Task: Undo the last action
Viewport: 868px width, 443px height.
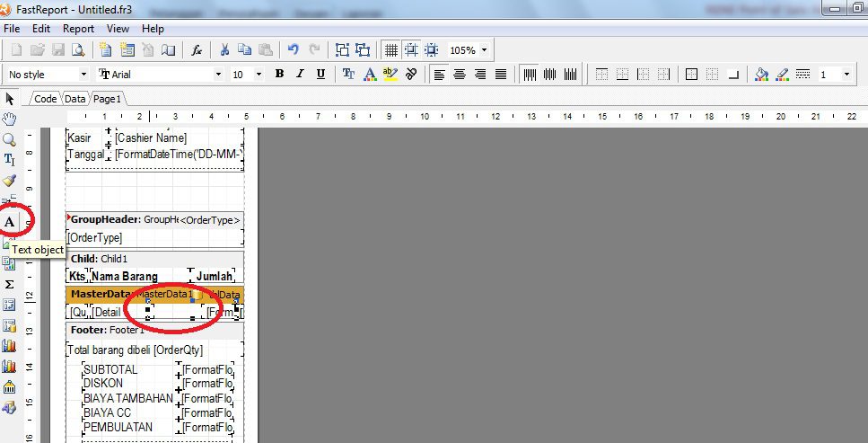Action: [294, 50]
